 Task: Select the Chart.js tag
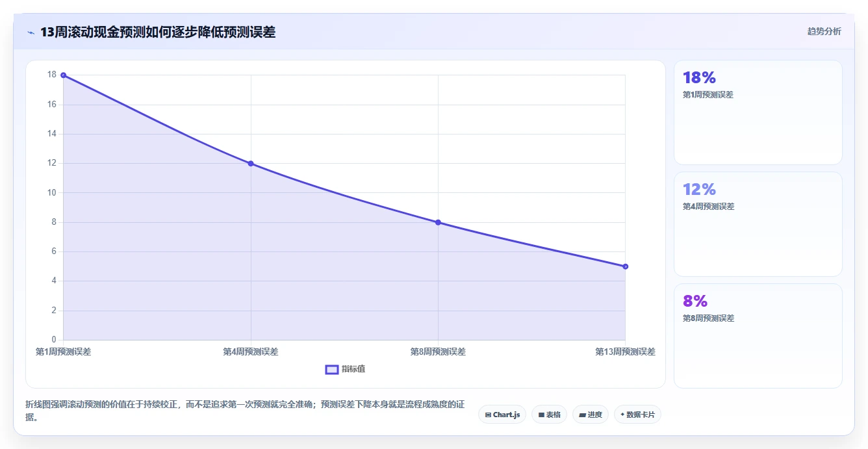pyautogui.click(x=502, y=415)
